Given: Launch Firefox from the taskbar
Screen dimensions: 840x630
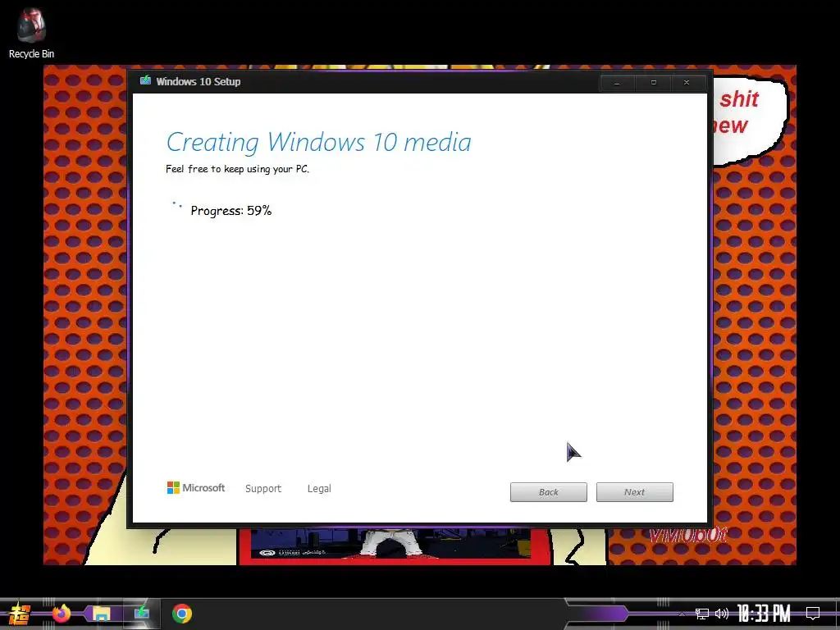Looking at the screenshot, I should click(x=62, y=614).
